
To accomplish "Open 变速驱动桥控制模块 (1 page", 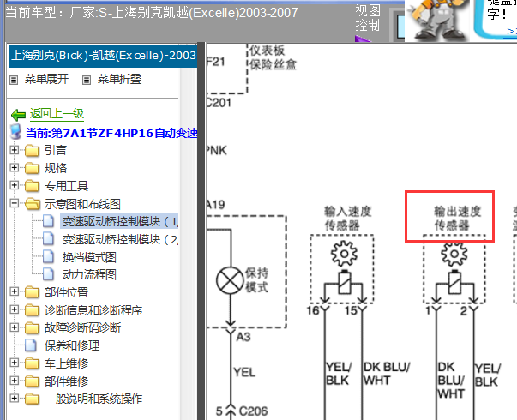I will coord(120,221).
